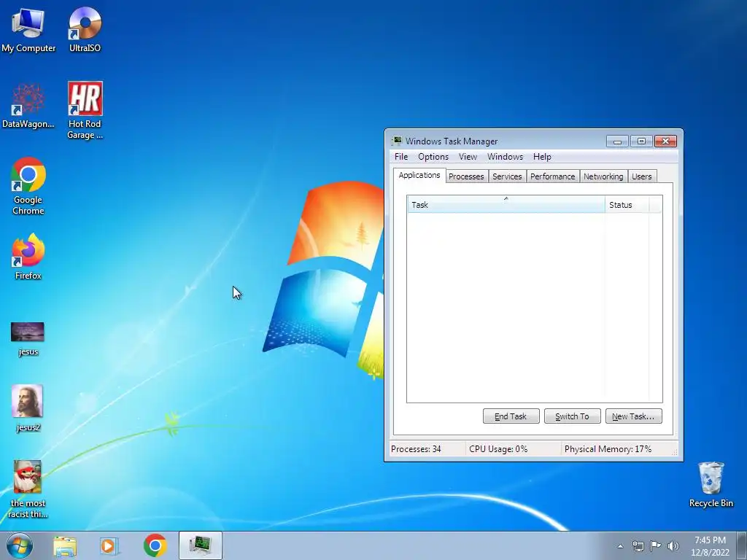Select the Hot Rod Garage shortcut
747x560 pixels.
click(85, 111)
